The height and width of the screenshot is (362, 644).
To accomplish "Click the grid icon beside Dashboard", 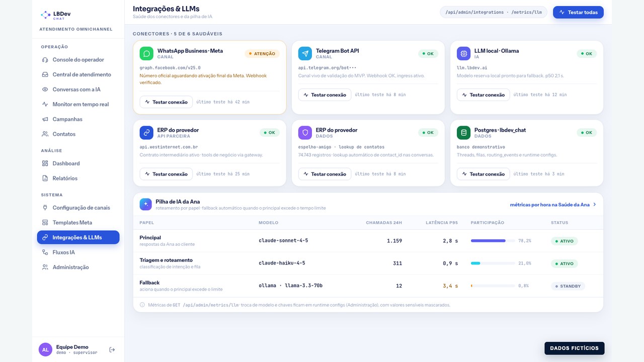I will tap(45, 163).
